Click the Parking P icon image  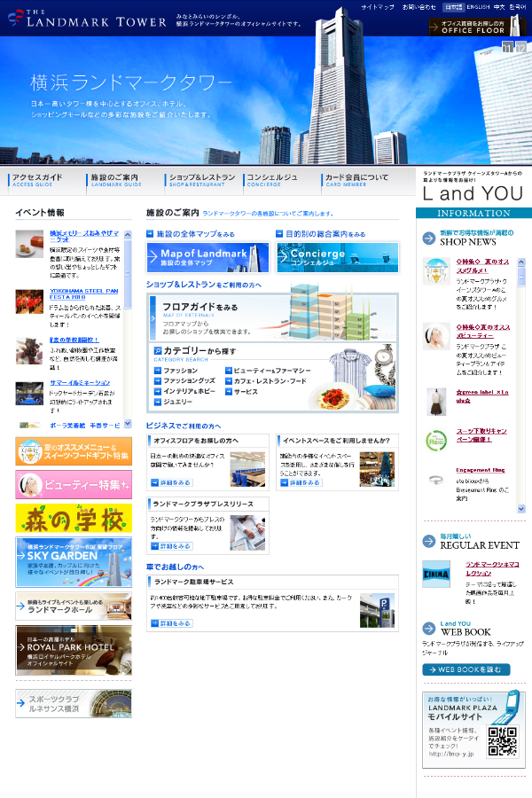point(376,611)
